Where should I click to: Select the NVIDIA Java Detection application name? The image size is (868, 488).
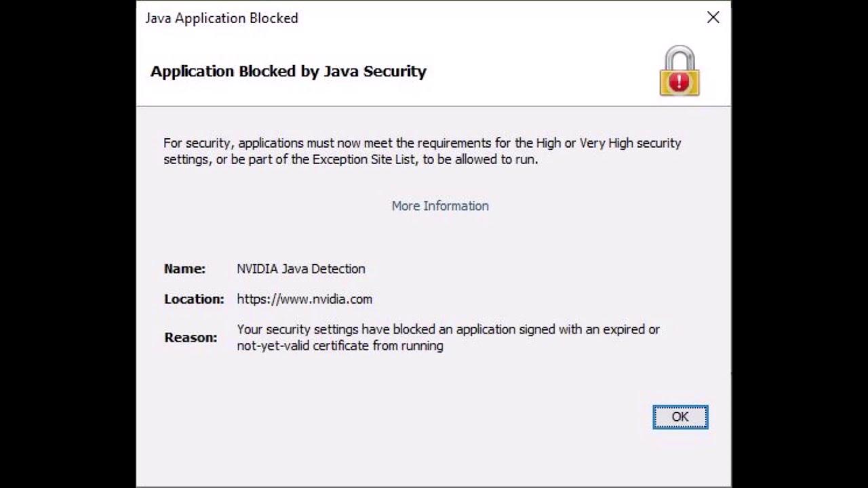pos(301,269)
